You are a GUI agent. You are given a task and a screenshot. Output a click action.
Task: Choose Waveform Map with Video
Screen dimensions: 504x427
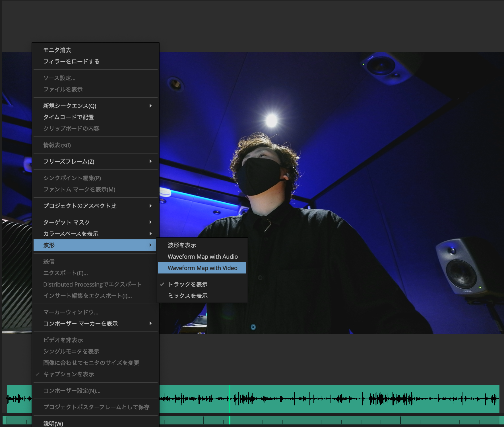pos(202,268)
